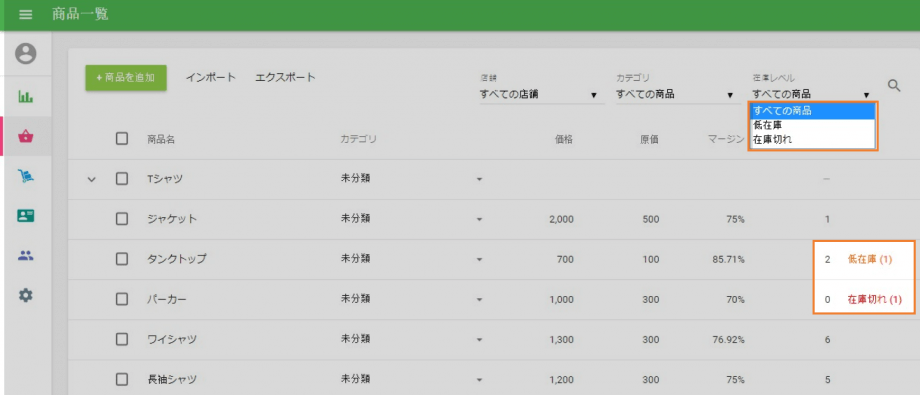This screenshot has width=920, height=395.
Task: Click the エクスポート link
Action: click(x=285, y=77)
